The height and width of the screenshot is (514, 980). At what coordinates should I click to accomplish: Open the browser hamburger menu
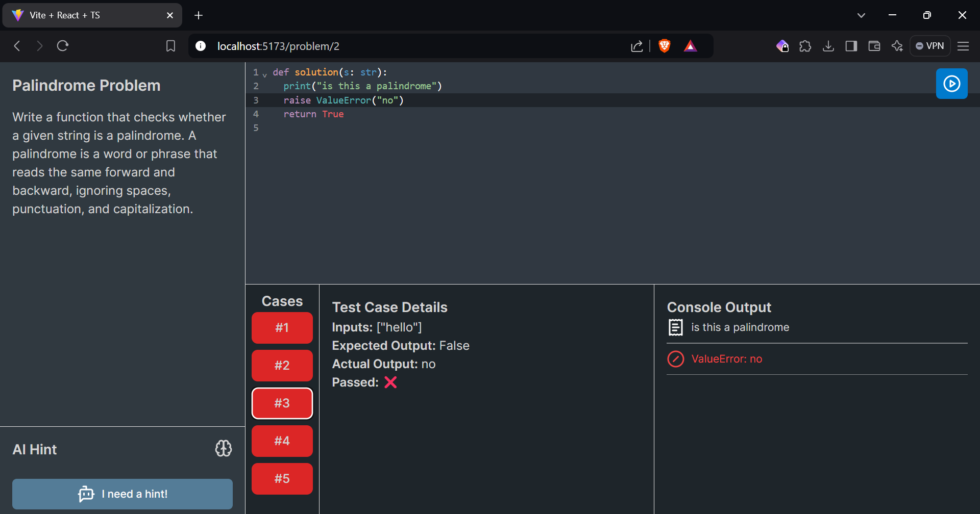(x=963, y=46)
